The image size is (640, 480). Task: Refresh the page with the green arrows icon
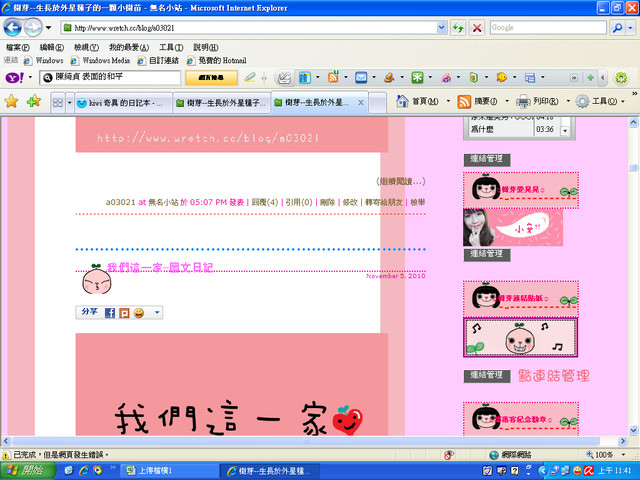pyautogui.click(x=458, y=28)
